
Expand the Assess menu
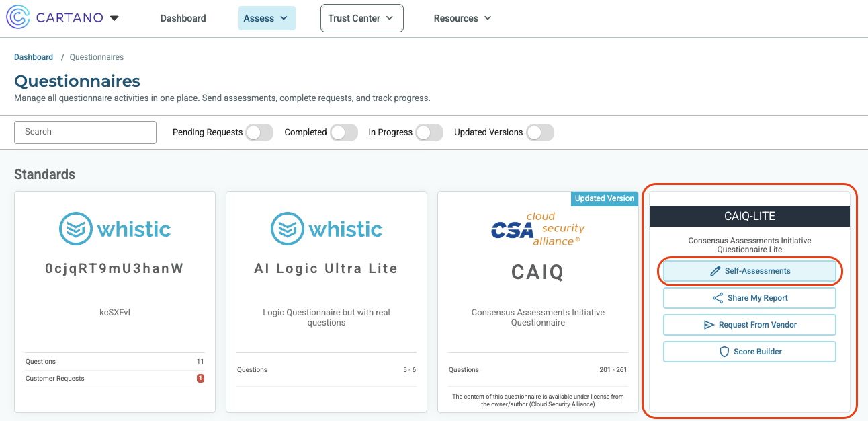267,18
